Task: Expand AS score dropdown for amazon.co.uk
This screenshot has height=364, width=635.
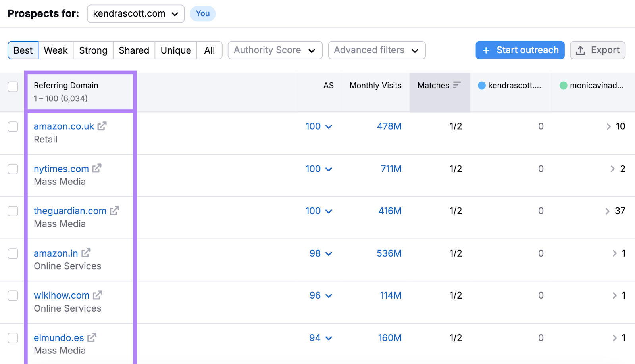Action: click(x=329, y=126)
